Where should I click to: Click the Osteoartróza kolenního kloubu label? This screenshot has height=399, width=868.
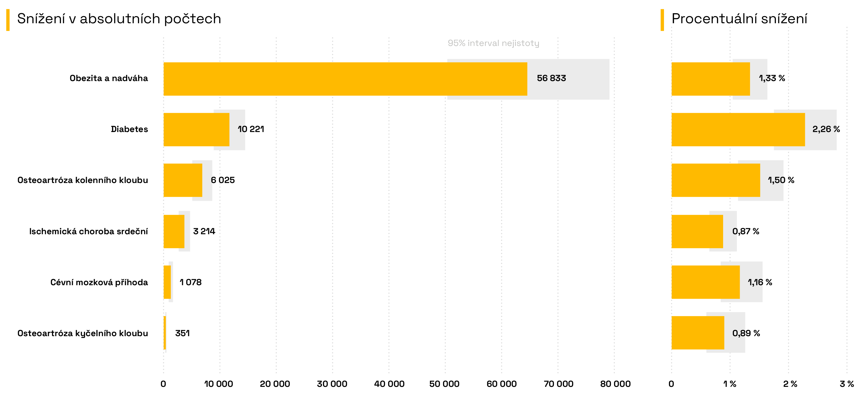[x=83, y=180]
